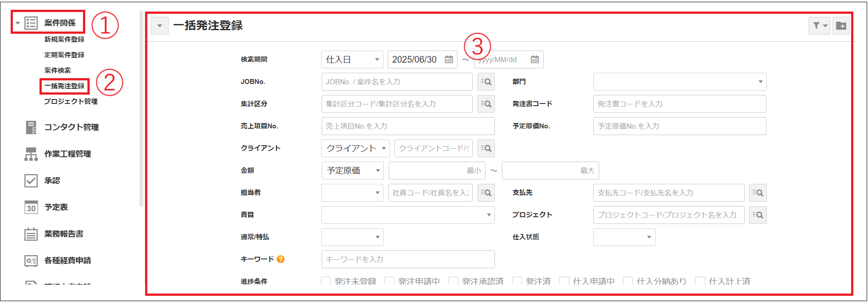Click the JOBNo. search lookup icon
868x302 pixels.
pos(486,82)
